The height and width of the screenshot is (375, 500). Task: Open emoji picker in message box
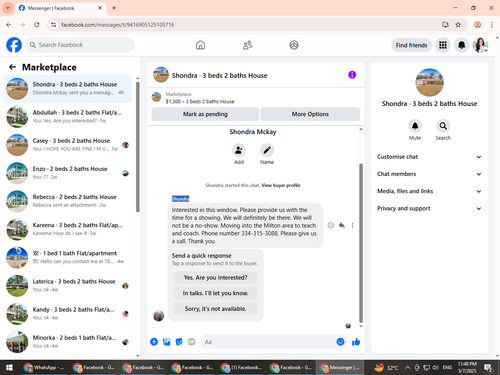[340, 342]
